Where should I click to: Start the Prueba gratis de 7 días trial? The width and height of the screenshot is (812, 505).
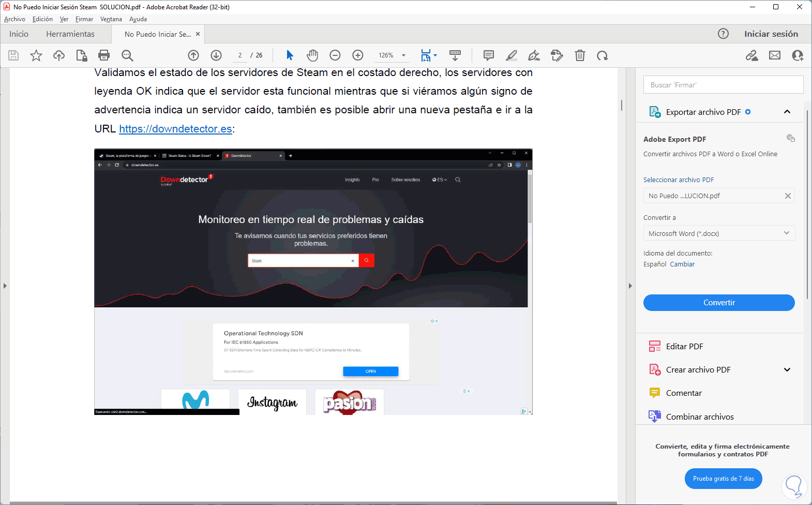point(724,479)
